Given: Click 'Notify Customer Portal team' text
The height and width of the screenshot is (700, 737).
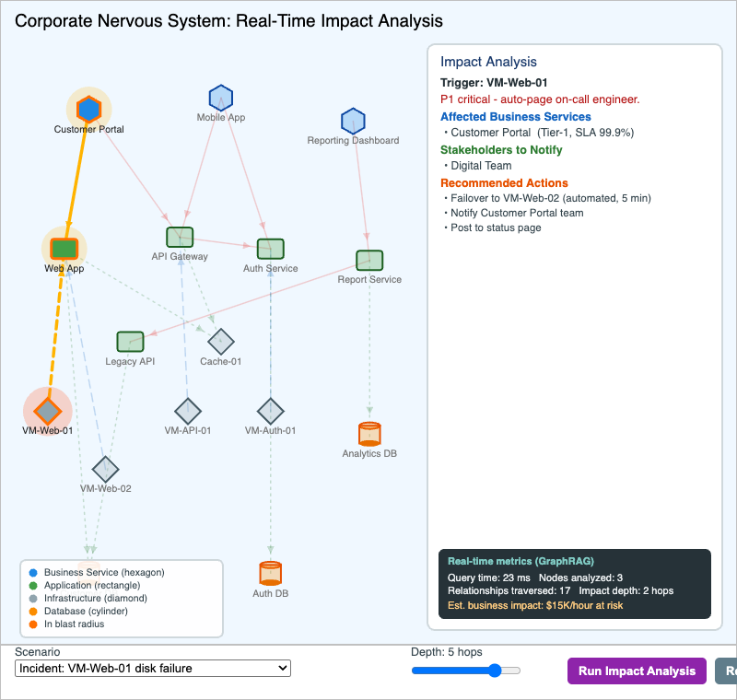Looking at the screenshot, I should [517, 213].
